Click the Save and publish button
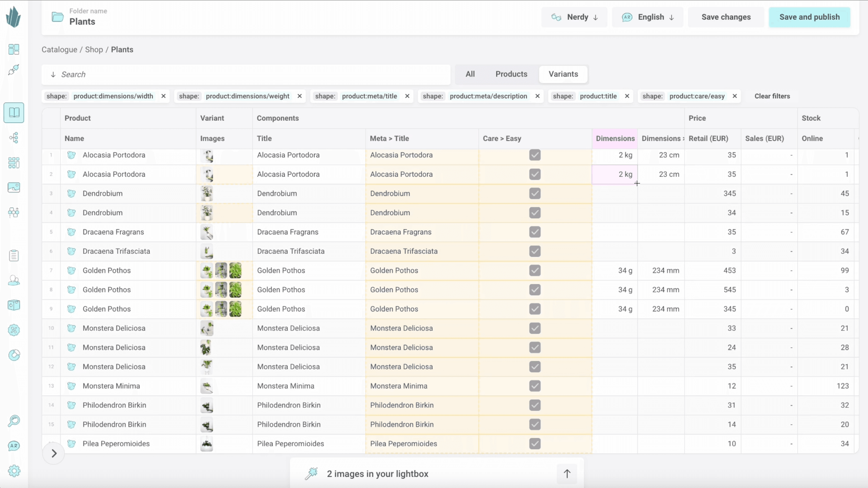This screenshot has width=868, height=488. 809,17
